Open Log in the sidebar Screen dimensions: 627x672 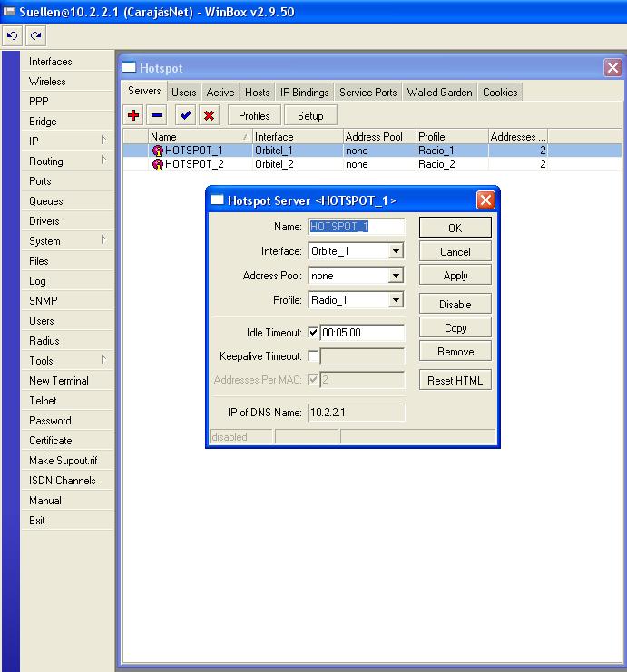(67, 281)
